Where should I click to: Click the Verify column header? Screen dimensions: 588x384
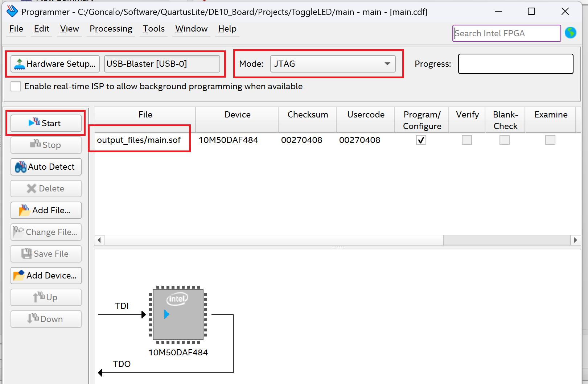tap(467, 120)
